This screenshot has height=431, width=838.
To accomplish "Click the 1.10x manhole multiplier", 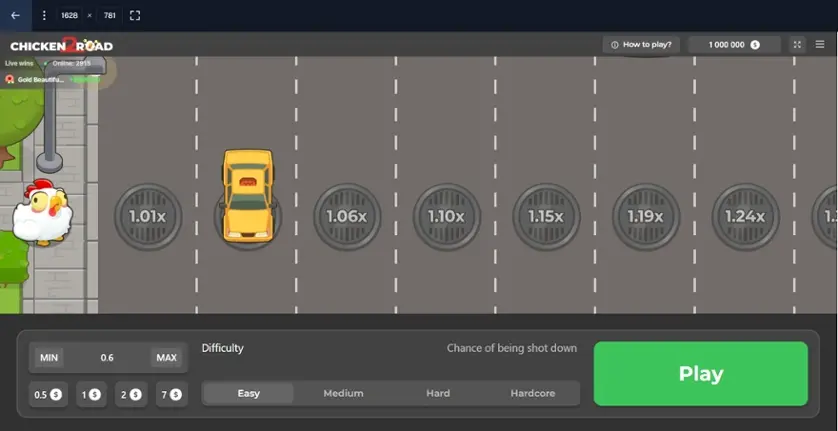I will point(446,216).
